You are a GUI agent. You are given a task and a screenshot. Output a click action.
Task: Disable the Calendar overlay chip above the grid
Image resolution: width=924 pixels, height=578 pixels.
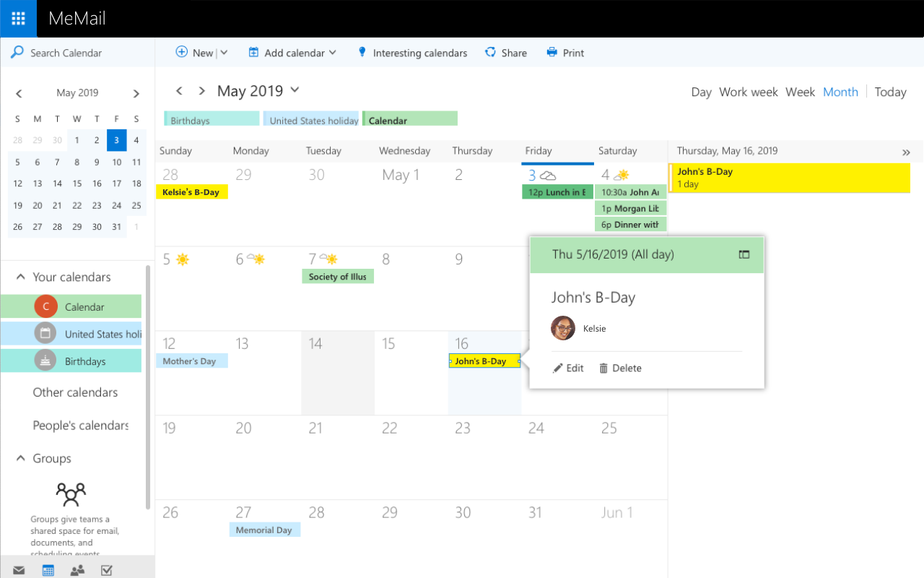pyautogui.click(x=409, y=118)
